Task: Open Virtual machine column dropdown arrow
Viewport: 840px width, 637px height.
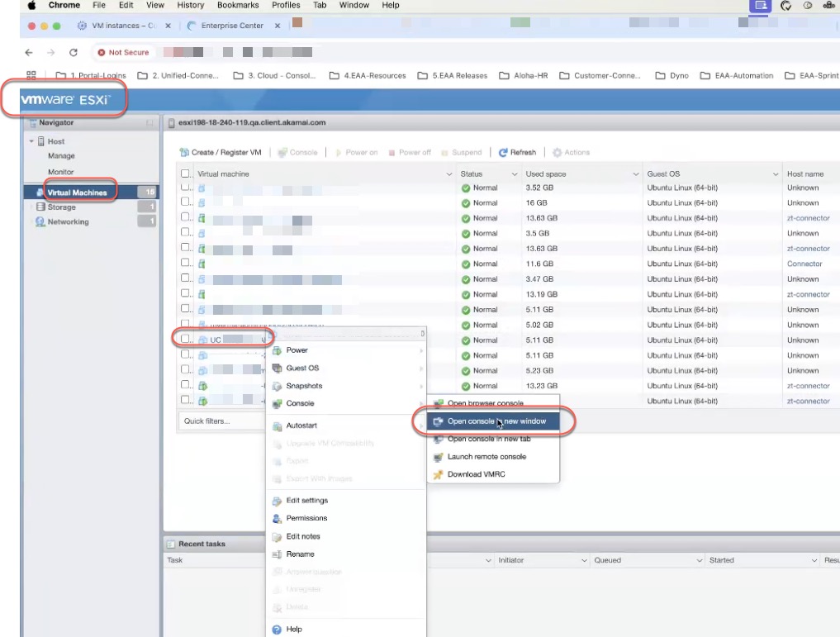Action: pos(449,174)
